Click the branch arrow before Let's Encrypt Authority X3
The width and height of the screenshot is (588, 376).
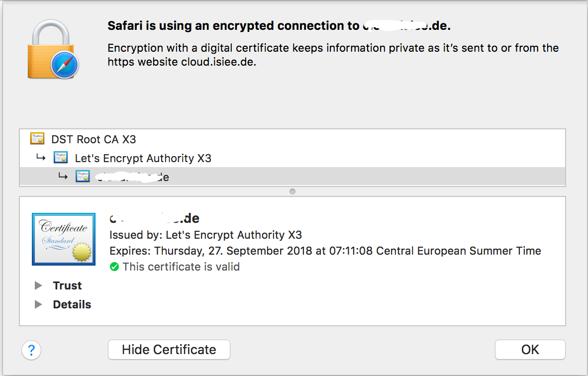click(42, 157)
